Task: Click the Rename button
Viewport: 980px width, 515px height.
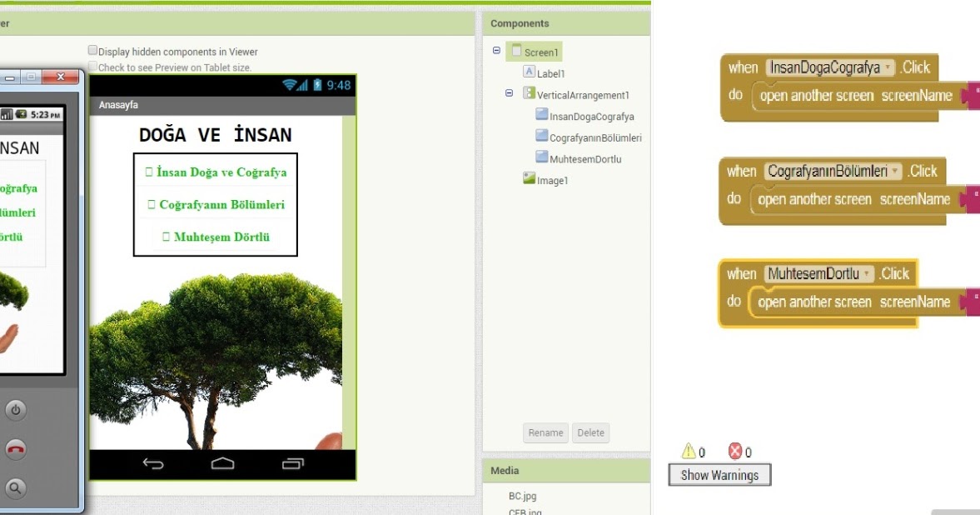Action: 545,432
